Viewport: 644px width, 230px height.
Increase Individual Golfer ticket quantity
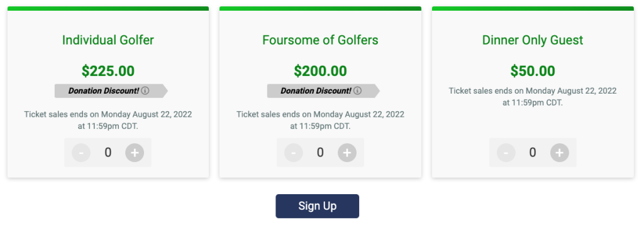pyautogui.click(x=135, y=153)
